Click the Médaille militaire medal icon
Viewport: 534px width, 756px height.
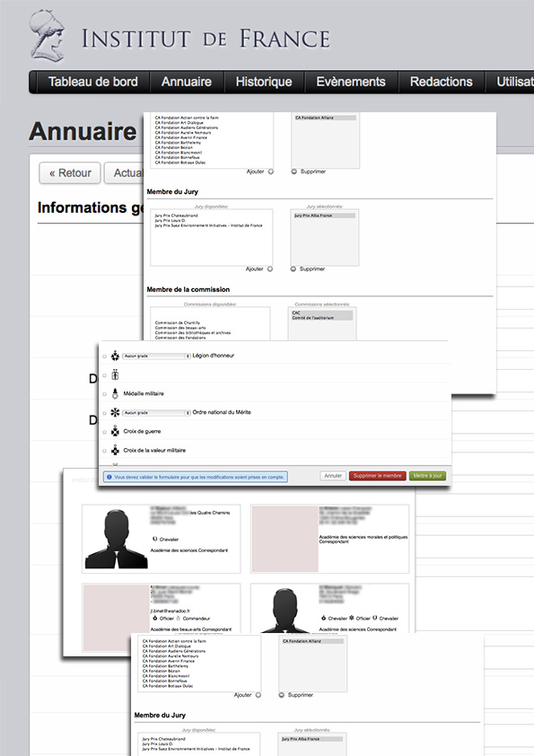click(x=115, y=393)
